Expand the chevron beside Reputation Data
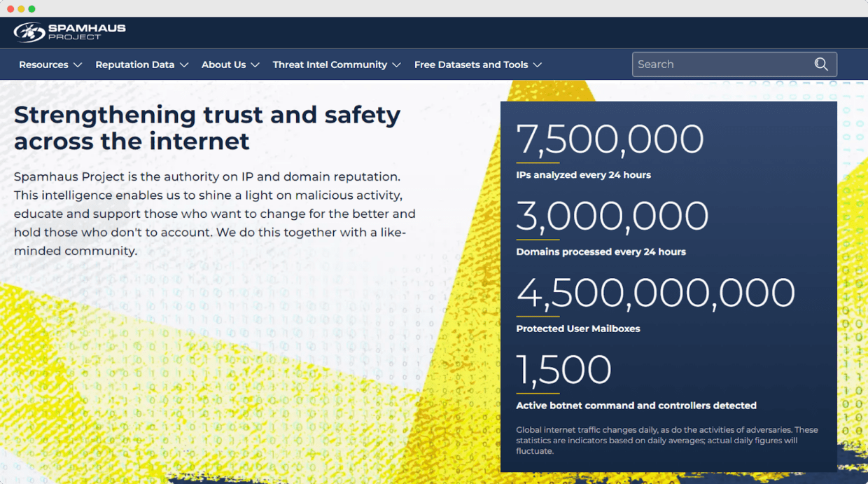Viewport: 868px width, 484px height. 184,65
